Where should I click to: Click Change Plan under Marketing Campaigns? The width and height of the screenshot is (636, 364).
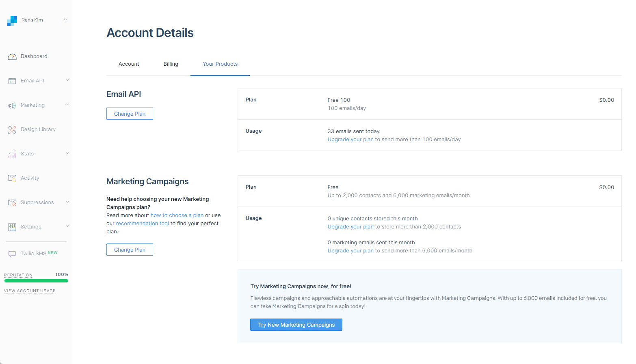point(130,250)
